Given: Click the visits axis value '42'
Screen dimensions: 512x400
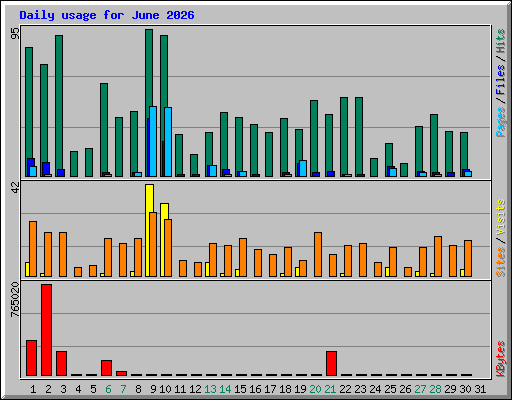Looking at the screenshot, I should tap(15, 187).
